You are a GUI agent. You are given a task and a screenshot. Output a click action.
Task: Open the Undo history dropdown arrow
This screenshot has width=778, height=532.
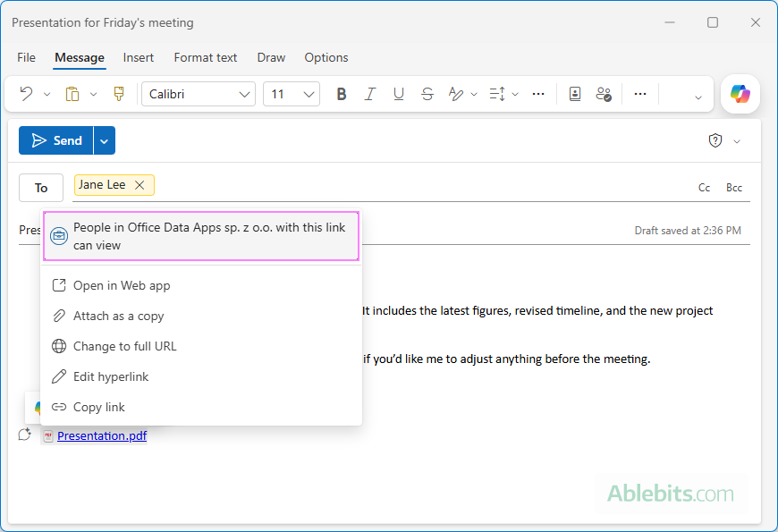[x=47, y=94]
